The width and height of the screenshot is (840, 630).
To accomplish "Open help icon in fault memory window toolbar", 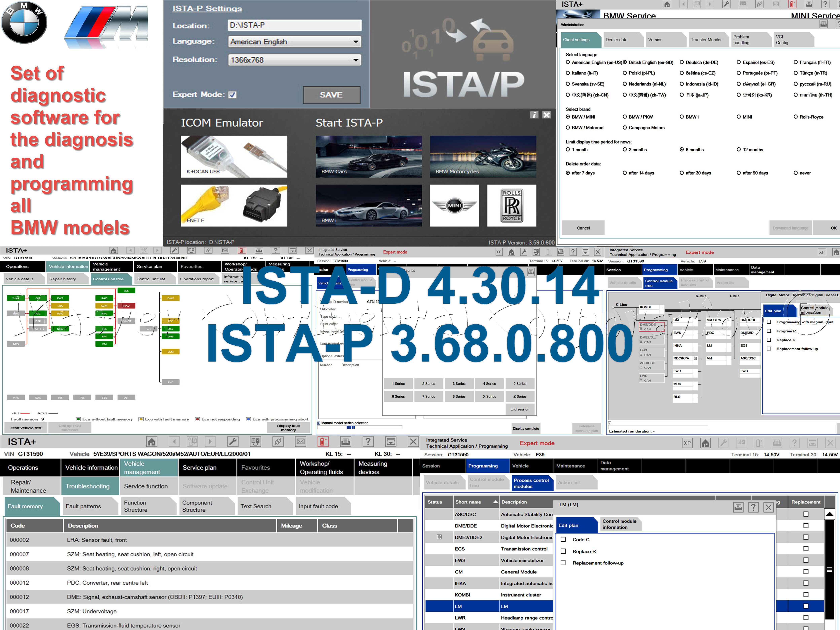I will pos(367,442).
